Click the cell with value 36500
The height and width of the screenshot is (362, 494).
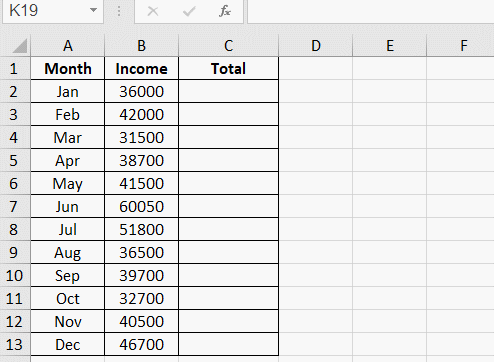[142, 253]
